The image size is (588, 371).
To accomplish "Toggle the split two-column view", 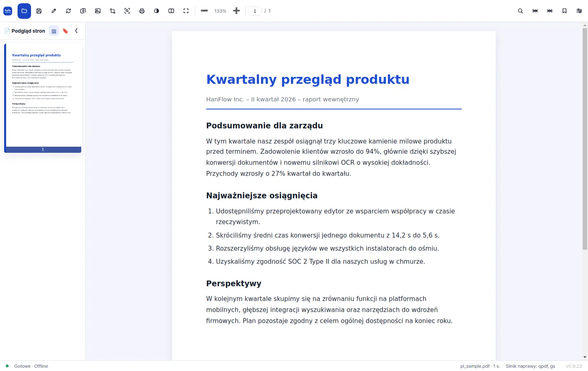I will [171, 11].
